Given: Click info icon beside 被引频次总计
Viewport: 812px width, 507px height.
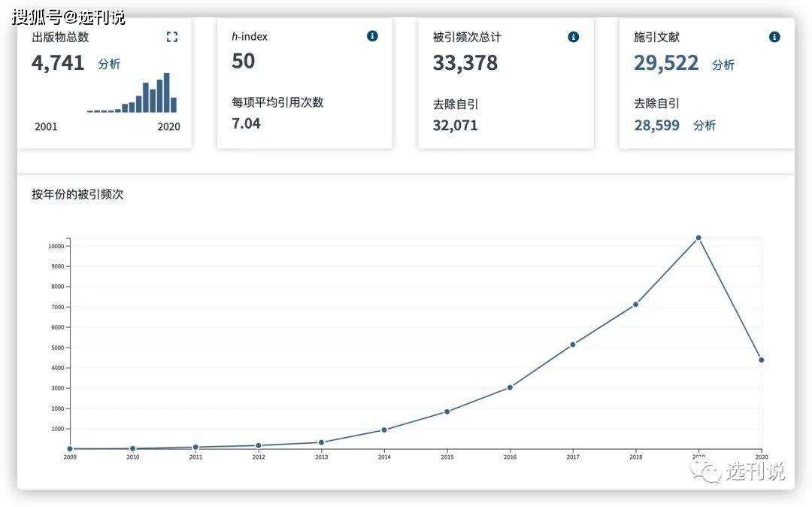Looking at the screenshot, I should click(573, 37).
